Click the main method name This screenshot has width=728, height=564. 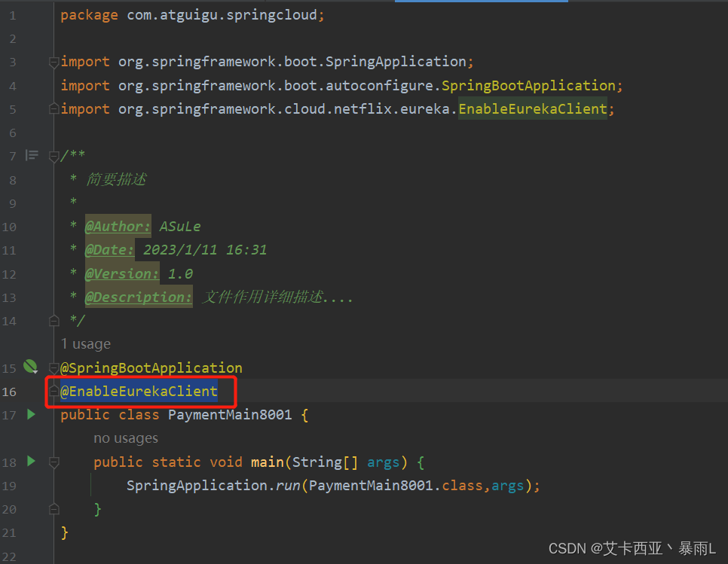(x=267, y=462)
